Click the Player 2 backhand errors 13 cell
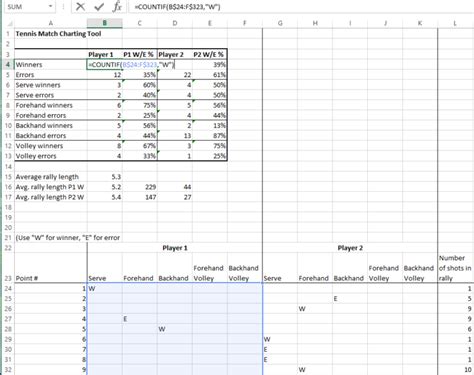This screenshot has width=474, height=375. point(175,136)
